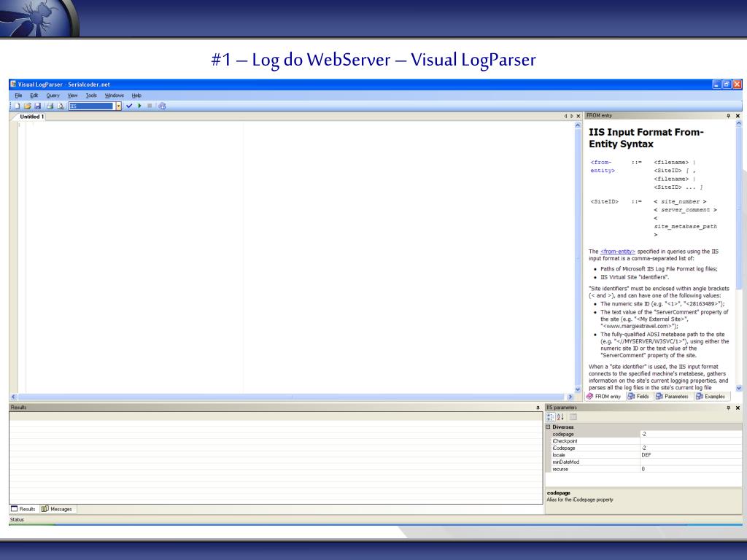Open the Query menu

click(x=53, y=96)
